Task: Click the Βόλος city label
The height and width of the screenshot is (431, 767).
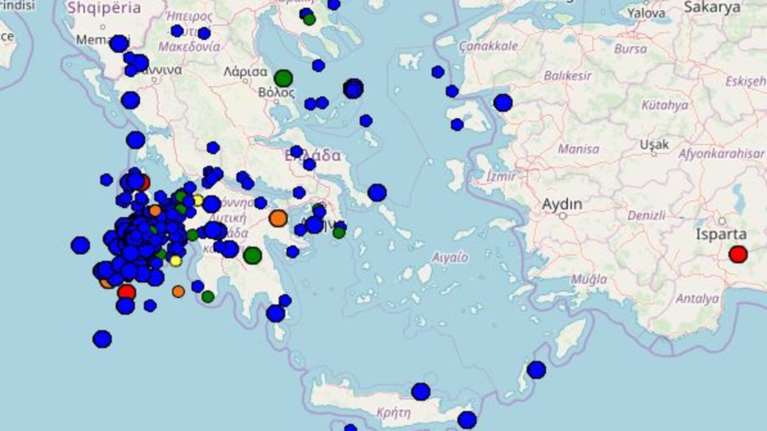Action: [x=276, y=92]
